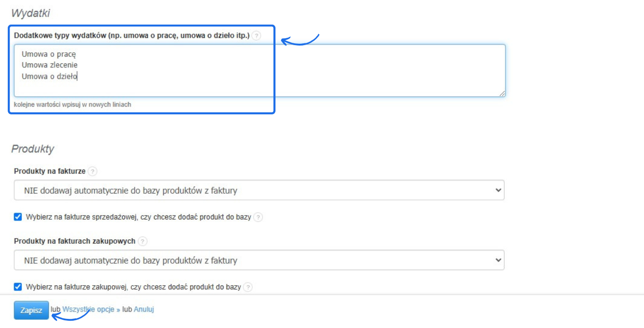This screenshot has width=644, height=328.
Task: Expand the Produkty na fakturze dropdown
Action: 259,190
